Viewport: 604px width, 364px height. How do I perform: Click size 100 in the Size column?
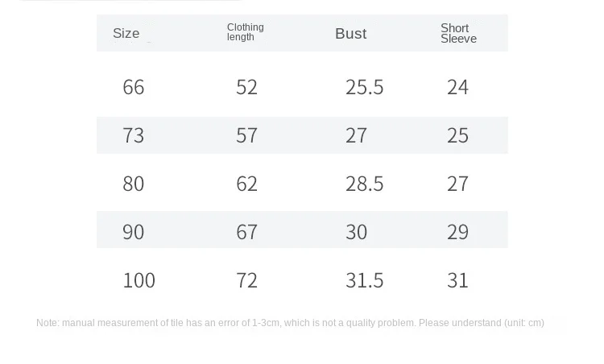point(139,280)
